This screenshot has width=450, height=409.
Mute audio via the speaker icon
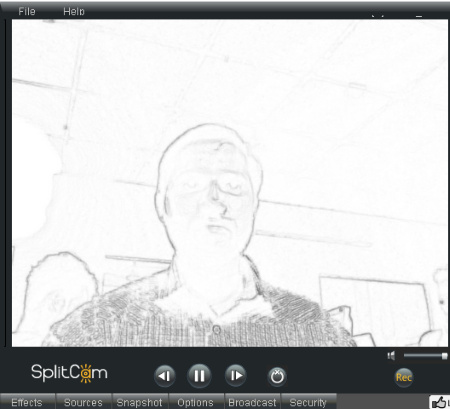click(391, 356)
